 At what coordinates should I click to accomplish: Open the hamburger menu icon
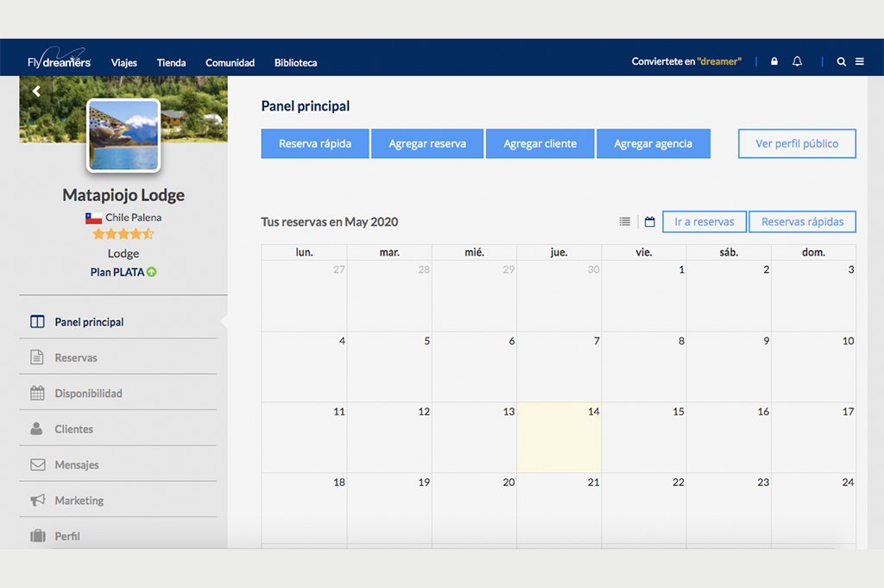(860, 62)
